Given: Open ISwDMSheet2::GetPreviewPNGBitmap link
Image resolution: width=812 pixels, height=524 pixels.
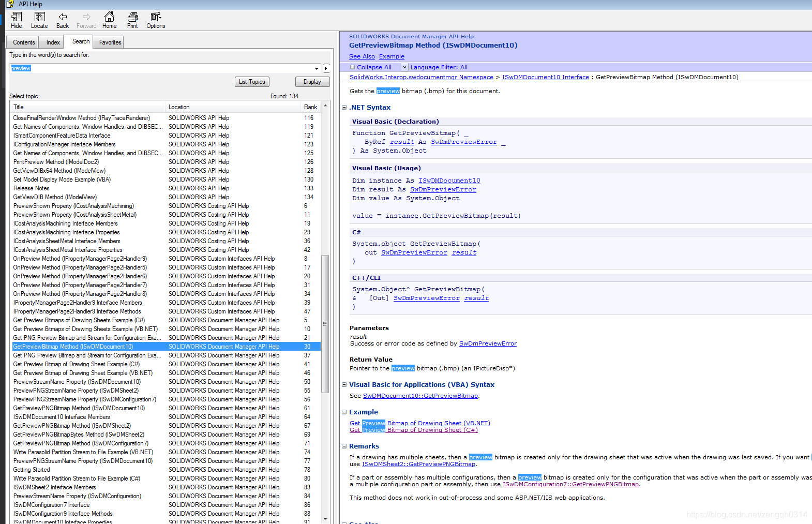Looking at the screenshot, I should [418, 464].
